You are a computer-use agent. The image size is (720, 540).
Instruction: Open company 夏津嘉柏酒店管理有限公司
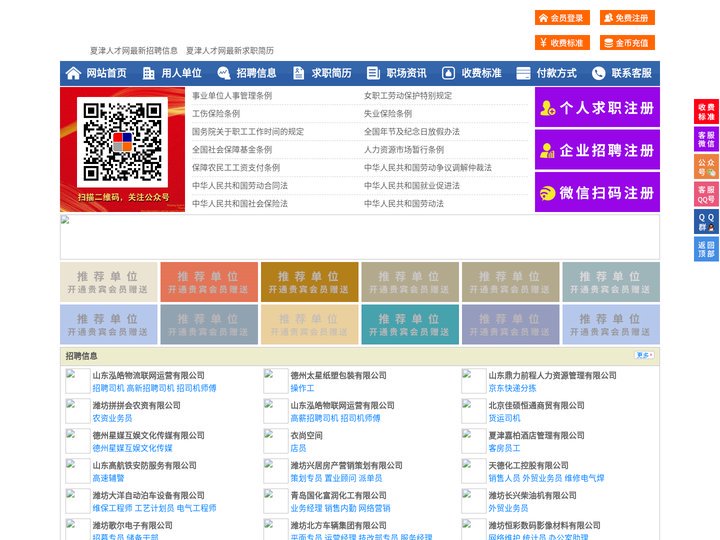(536, 435)
